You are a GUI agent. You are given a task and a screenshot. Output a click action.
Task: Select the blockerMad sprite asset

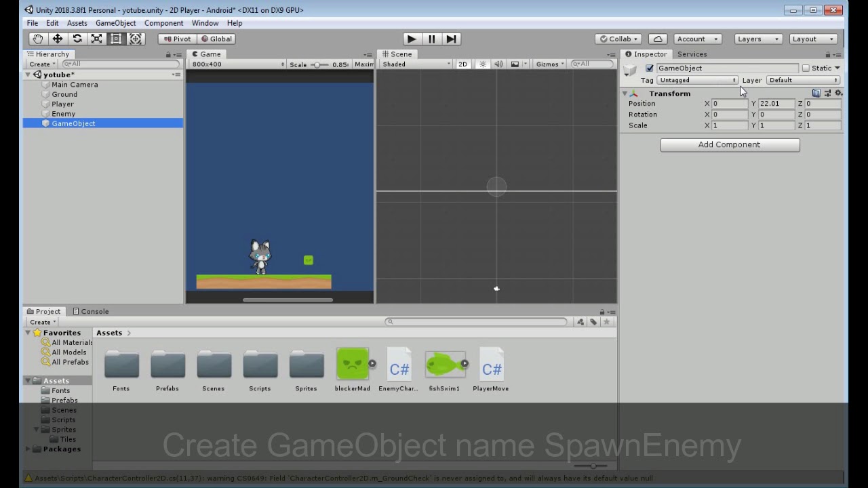point(352,365)
